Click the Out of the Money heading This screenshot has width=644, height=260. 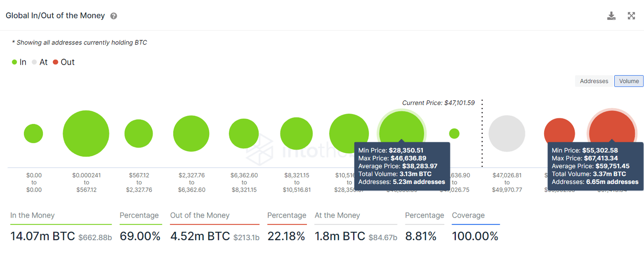tap(200, 215)
